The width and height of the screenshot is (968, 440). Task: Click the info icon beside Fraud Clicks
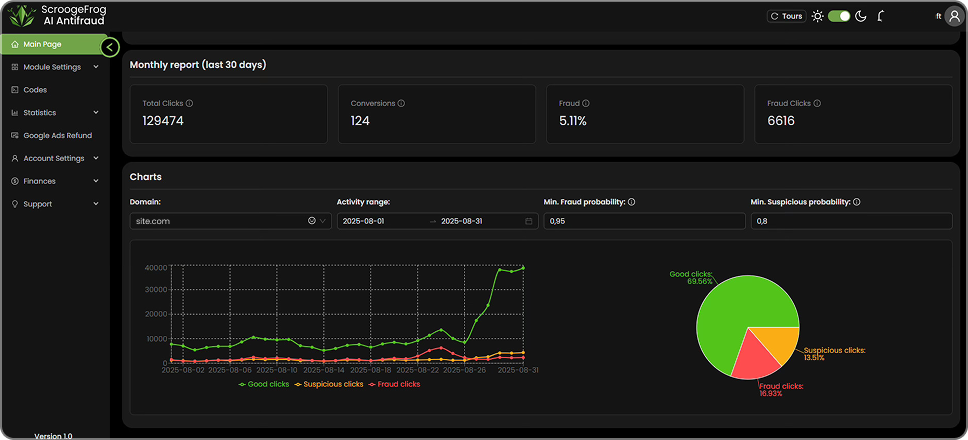click(818, 103)
